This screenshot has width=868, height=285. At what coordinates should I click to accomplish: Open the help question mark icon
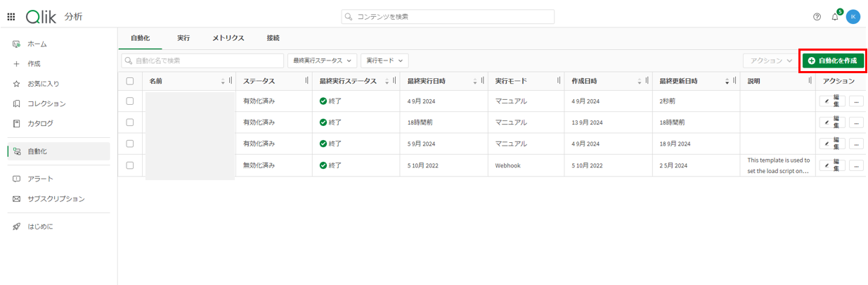817,17
